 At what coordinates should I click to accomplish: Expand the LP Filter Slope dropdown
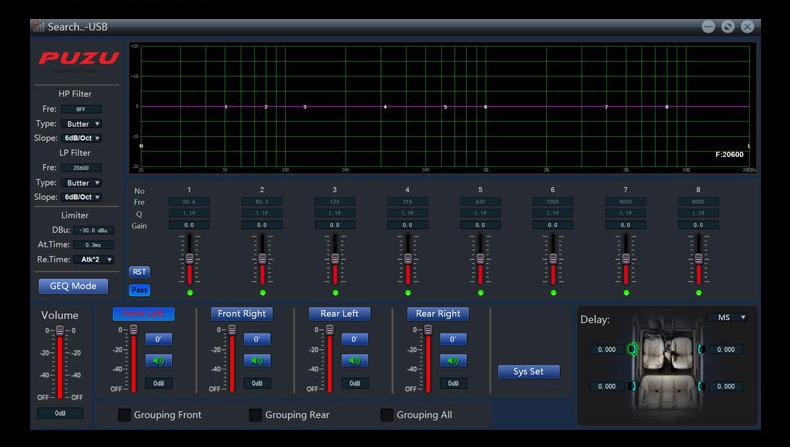[x=82, y=197]
